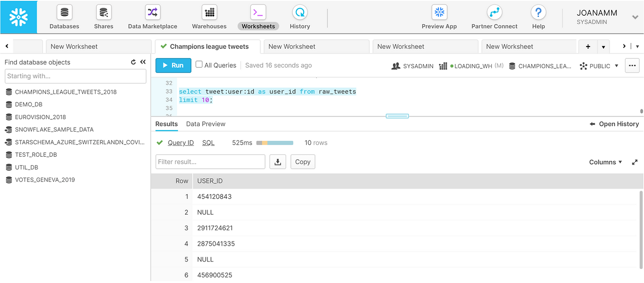
Task: Enable the All Queries checkbox
Action: pos(199,65)
